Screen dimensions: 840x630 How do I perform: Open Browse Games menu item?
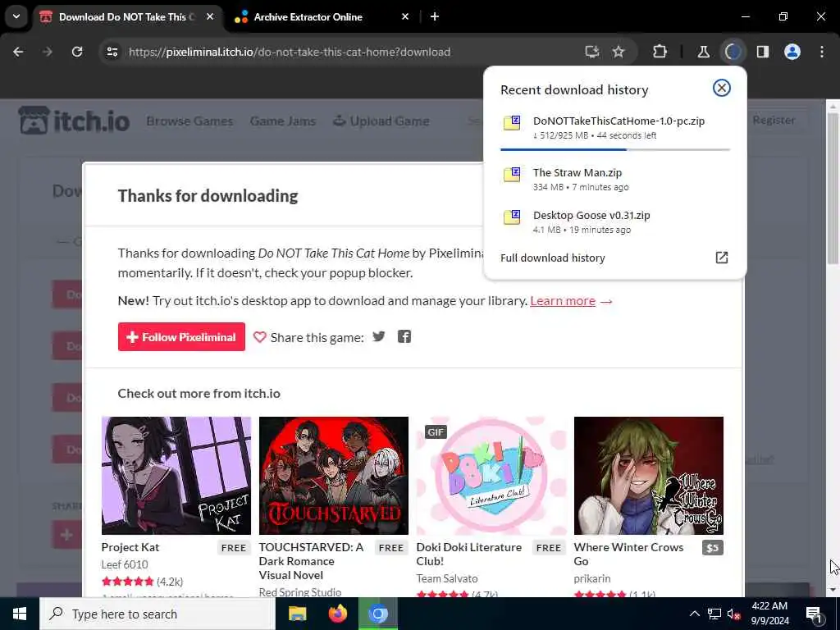pyautogui.click(x=189, y=121)
